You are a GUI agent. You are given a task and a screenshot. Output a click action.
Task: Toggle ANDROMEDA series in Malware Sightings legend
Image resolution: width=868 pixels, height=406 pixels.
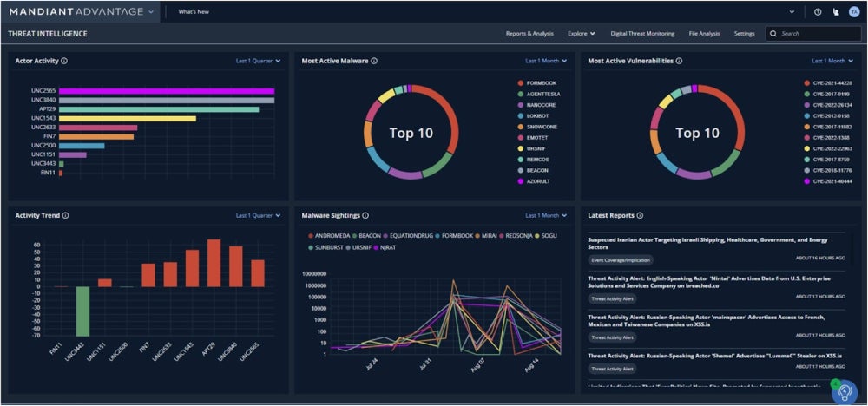[x=331, y=235]
